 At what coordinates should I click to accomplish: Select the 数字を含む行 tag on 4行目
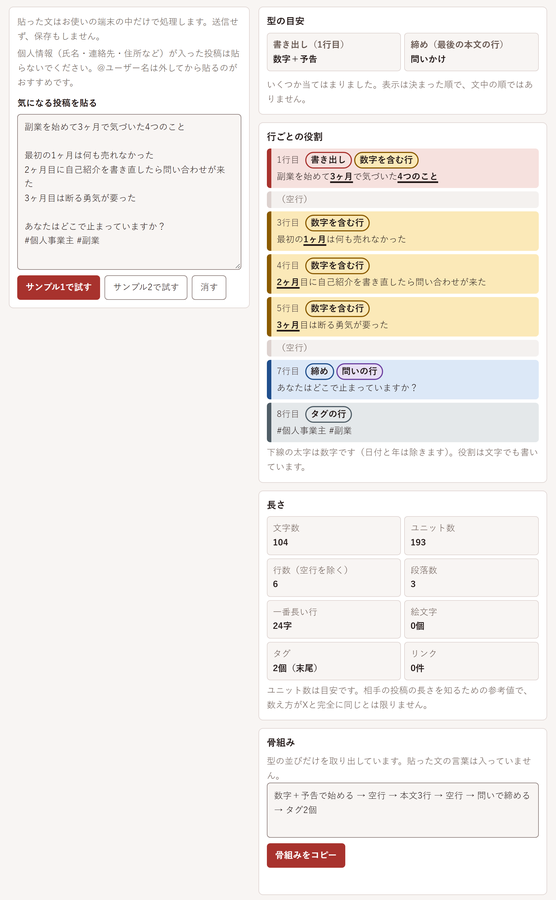(337, 266)
